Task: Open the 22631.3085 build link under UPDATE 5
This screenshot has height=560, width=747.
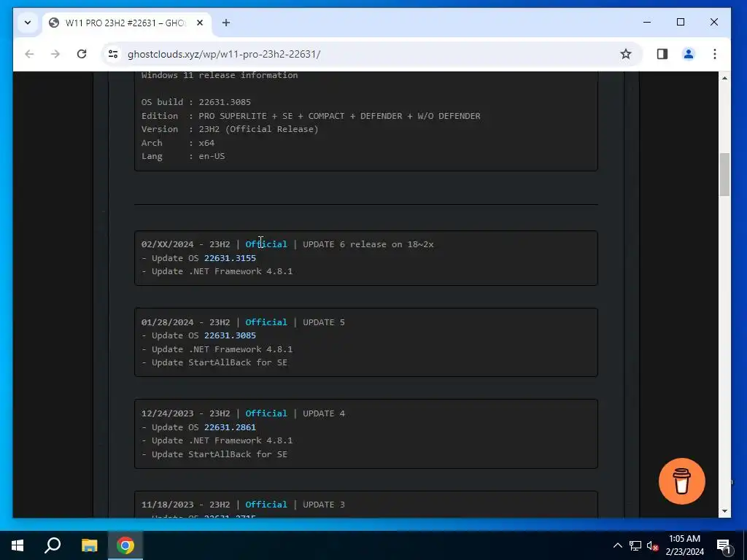Action: [230, 335]
